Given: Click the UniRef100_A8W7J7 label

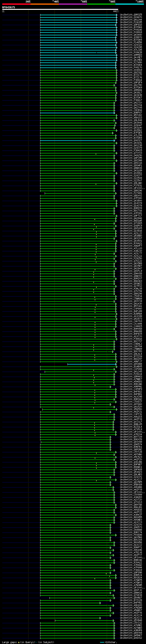Looking at the screenshot, I should click(131, 361).
